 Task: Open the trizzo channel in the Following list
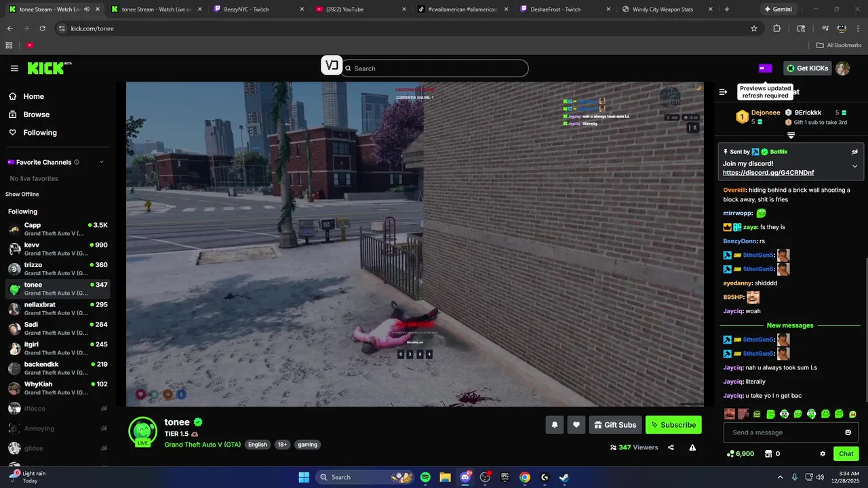58,269
